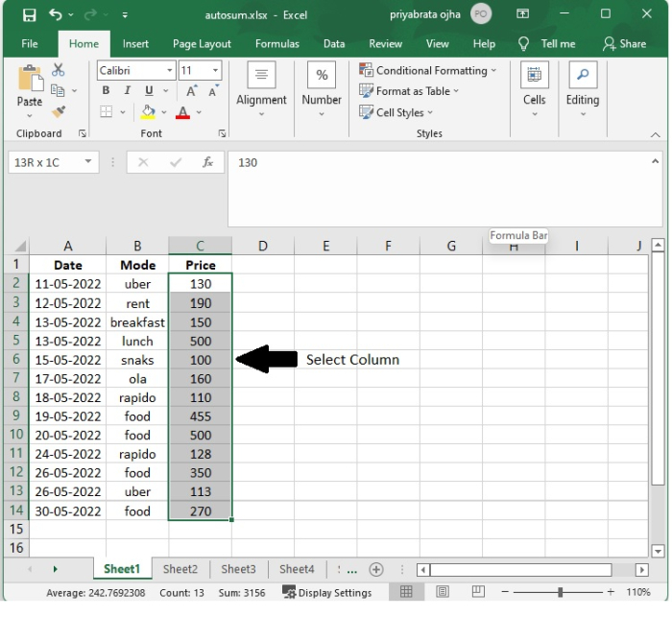This screenshot has height=617, width=672.
Task: Click the account avatar PO
Action: click(x=480, y=14)
